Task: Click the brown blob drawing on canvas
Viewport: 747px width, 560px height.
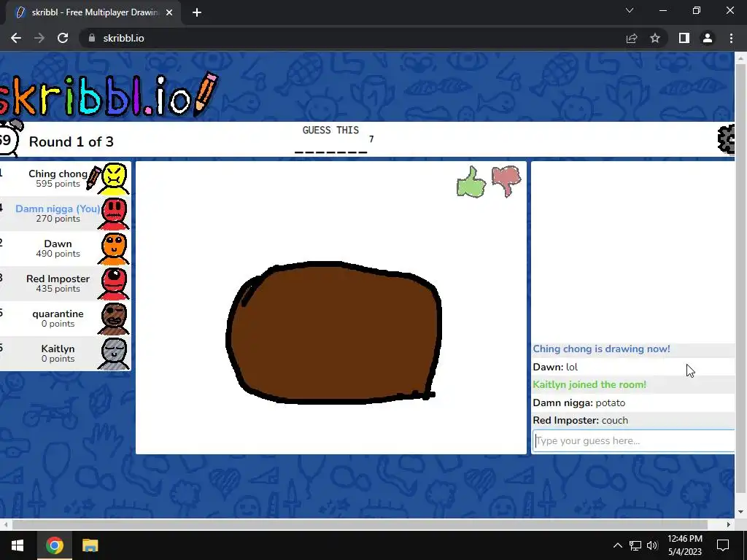Action: click(333, 333)
